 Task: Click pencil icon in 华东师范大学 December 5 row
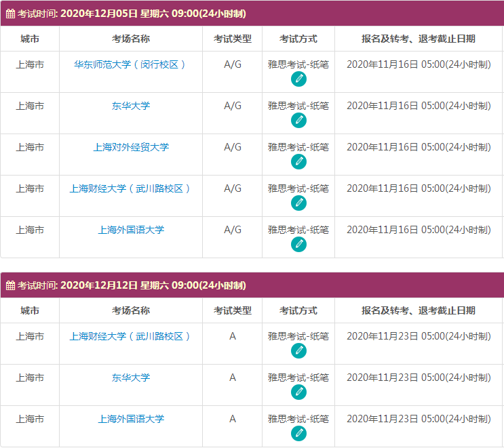click(298, 79)
